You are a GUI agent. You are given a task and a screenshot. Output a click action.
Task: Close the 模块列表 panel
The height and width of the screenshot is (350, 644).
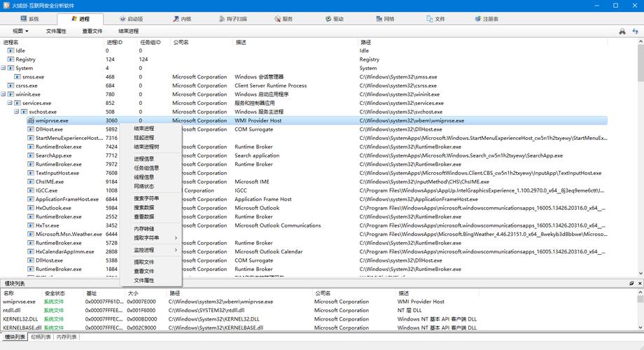tap(640, 283)
